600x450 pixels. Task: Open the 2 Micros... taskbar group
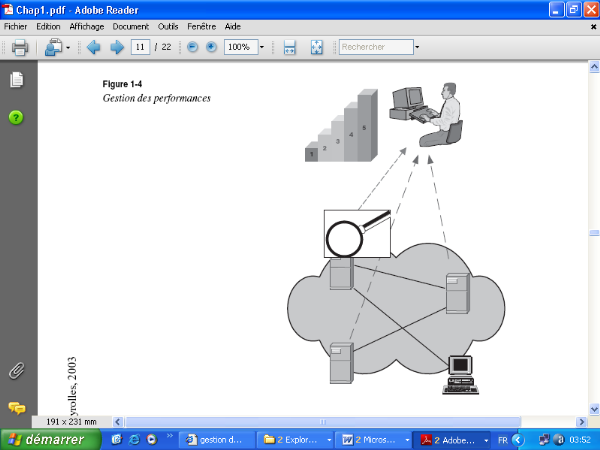click(x=373, y=440)
